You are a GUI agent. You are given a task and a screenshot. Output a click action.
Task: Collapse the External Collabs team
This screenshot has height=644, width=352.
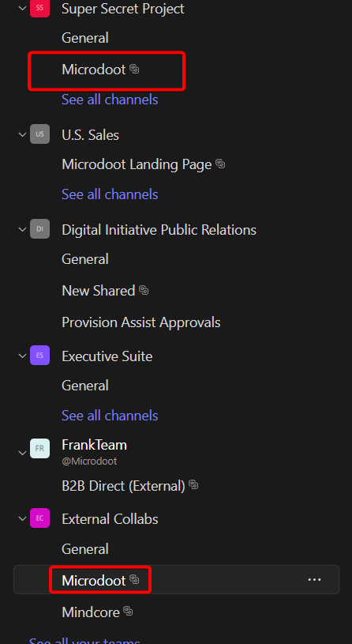(x=23, y=518)
